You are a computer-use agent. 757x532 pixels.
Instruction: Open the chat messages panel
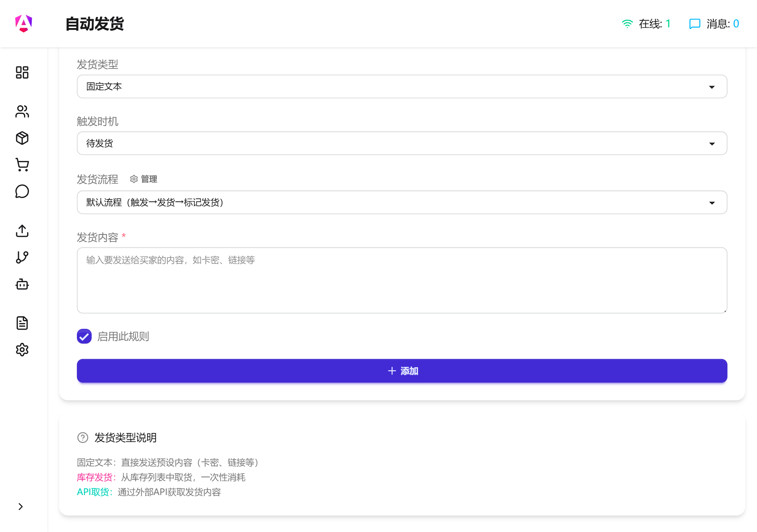[22, 191]
